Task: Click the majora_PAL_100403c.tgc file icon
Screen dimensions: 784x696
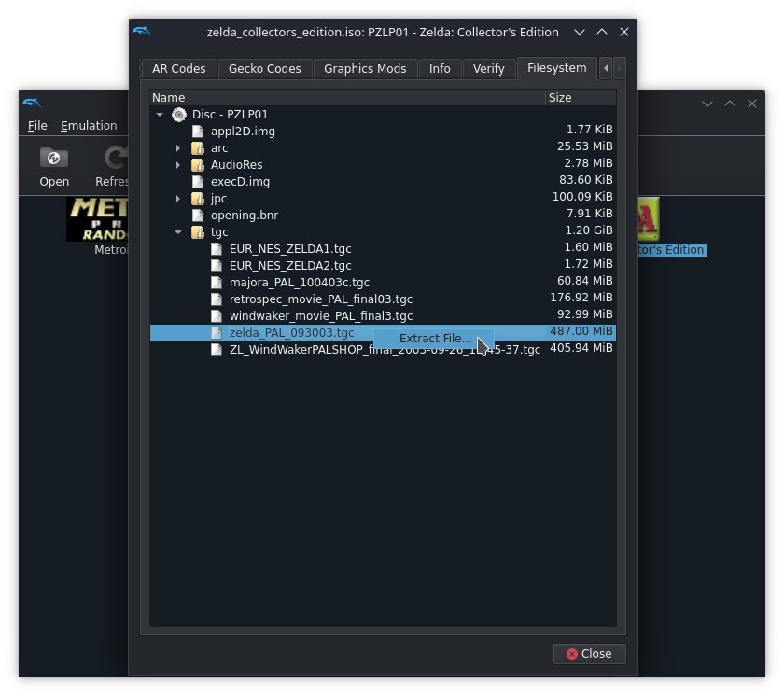Action: coord(217,283)
